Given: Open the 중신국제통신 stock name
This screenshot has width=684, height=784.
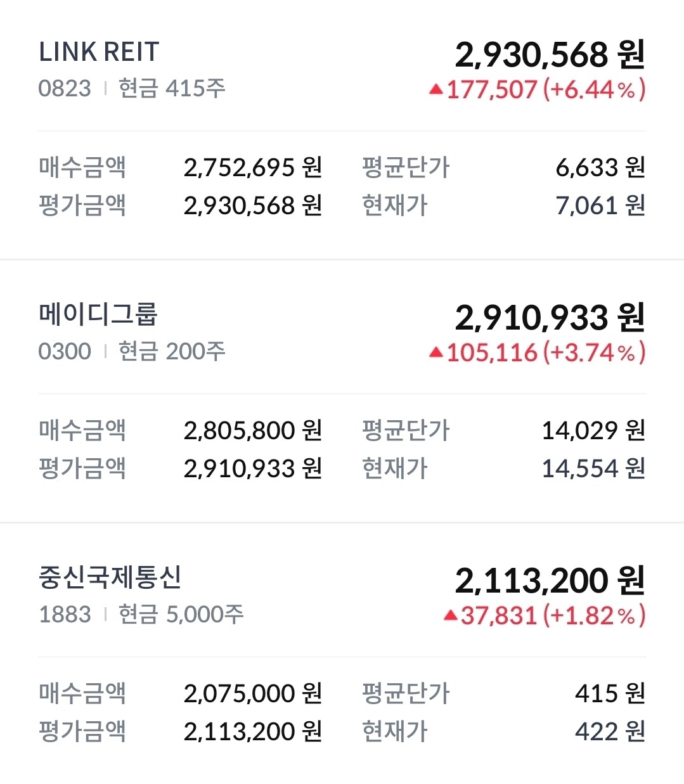Looking at the screenshot, I should pos(110,577).
